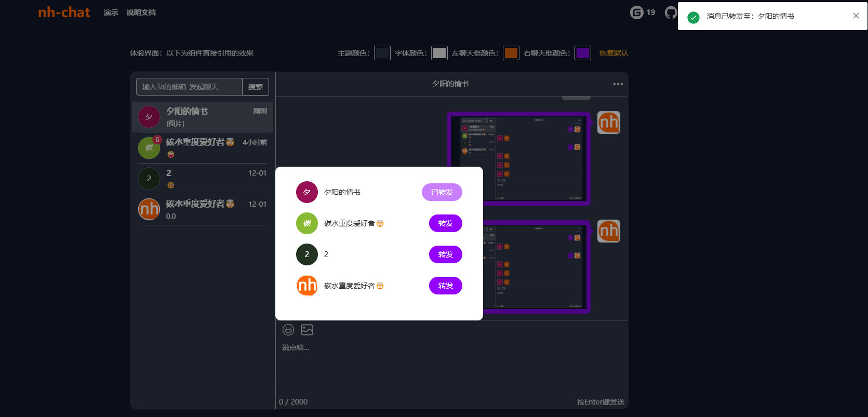
Task: Click the 已转发 button for 夕阳的情书
Action: point(442,192)
